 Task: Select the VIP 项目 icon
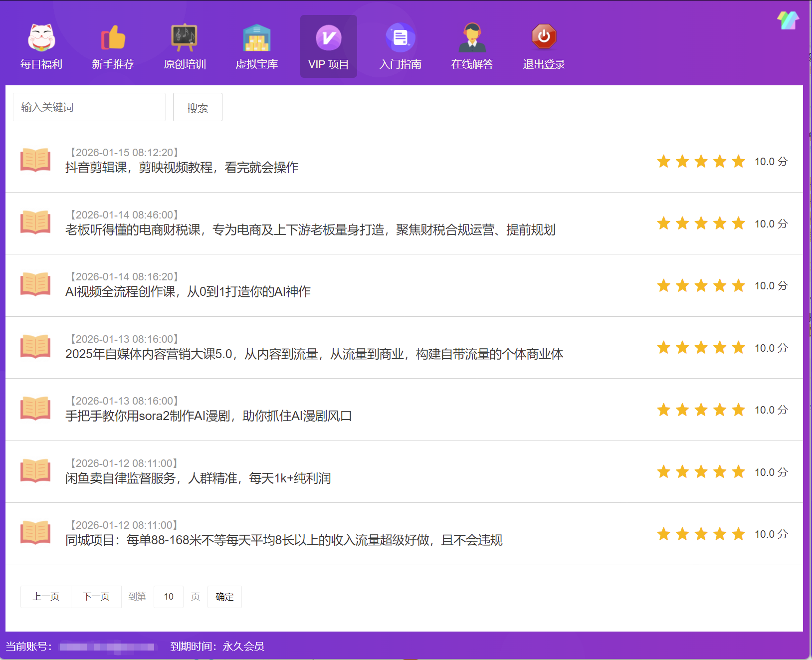coord(328,37)
